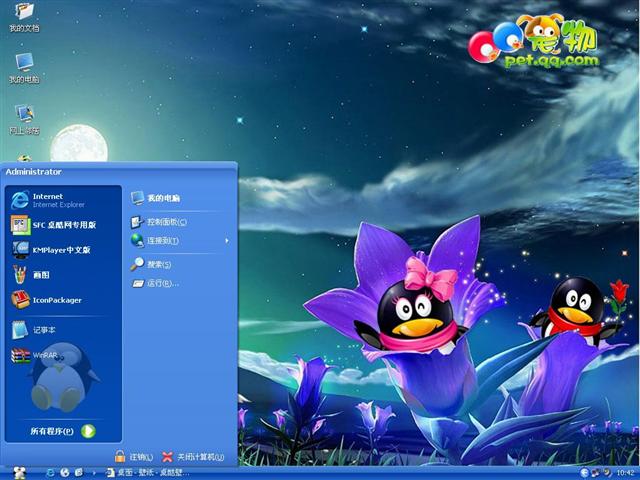Click the Connect To globe icon
The width and height of the screenshot is (640, 480).
click(x=137, y=240)
